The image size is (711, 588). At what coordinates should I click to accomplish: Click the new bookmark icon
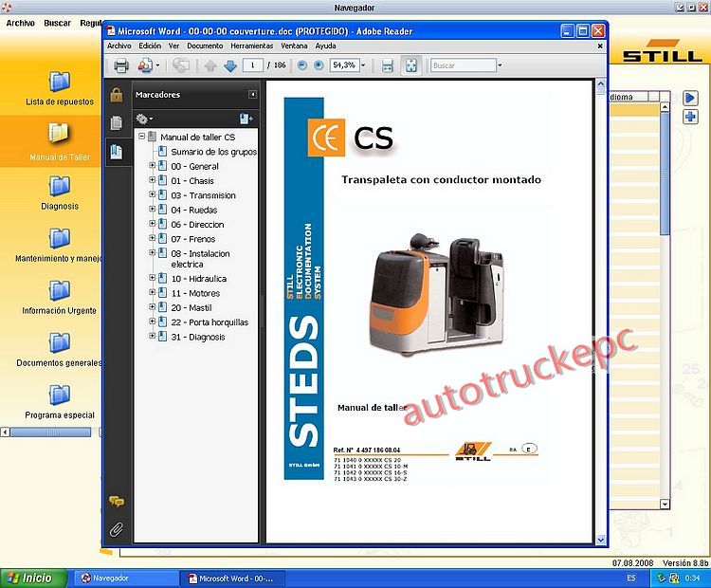point(246,119)
